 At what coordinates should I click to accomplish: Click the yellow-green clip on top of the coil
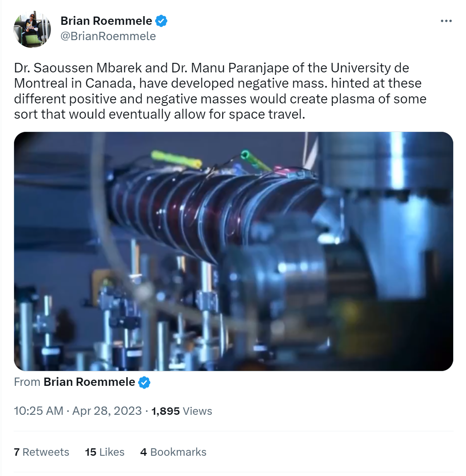tap(176, 159)
